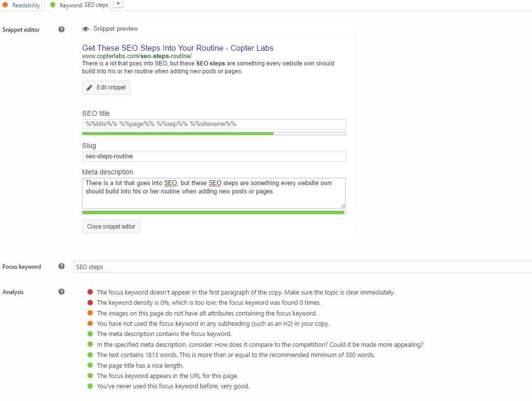Screen dimensions: 532x401
Task: Click the SEO title length progress bar
Action: [x=214, y=133]
